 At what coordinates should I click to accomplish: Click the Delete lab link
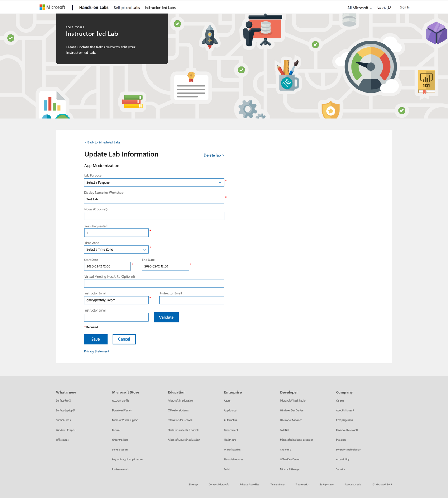pos(214,155)
